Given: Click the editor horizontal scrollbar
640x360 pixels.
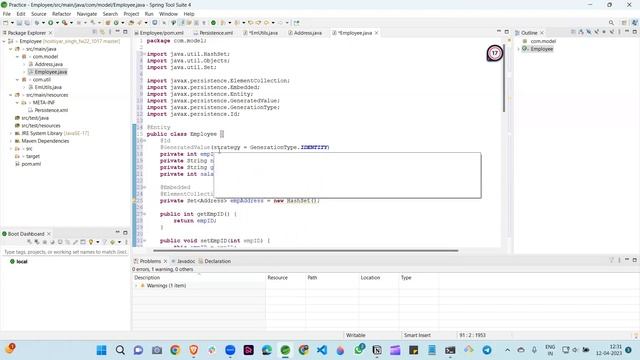Looking at the screenshot, I should coord(306,251).
